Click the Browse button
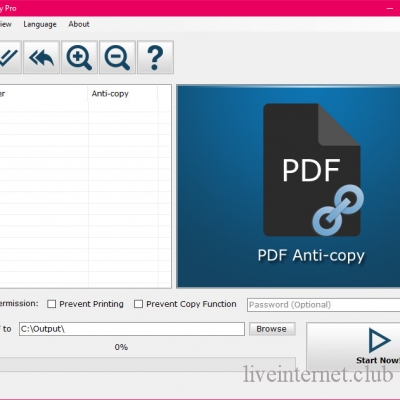Viewport: 400px width, 400px height. [x=272, y=329]
